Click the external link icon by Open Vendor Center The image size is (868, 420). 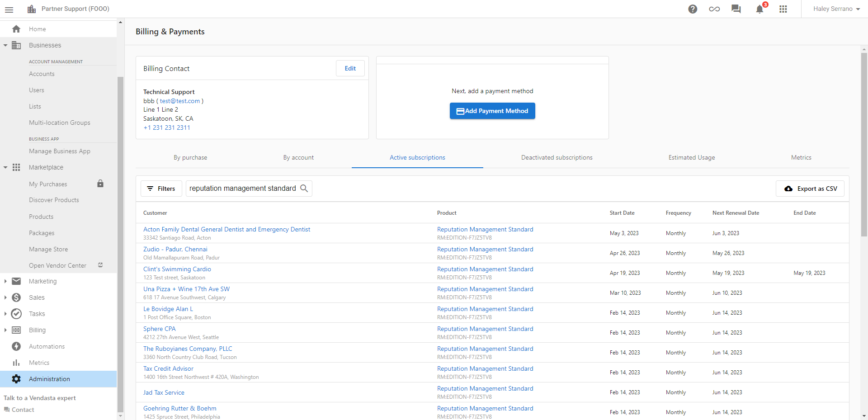[x=100, y=265]
